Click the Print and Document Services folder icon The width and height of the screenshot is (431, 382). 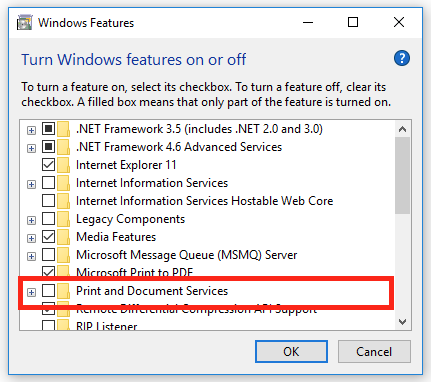pyautogui.click(x=63, y=291)
